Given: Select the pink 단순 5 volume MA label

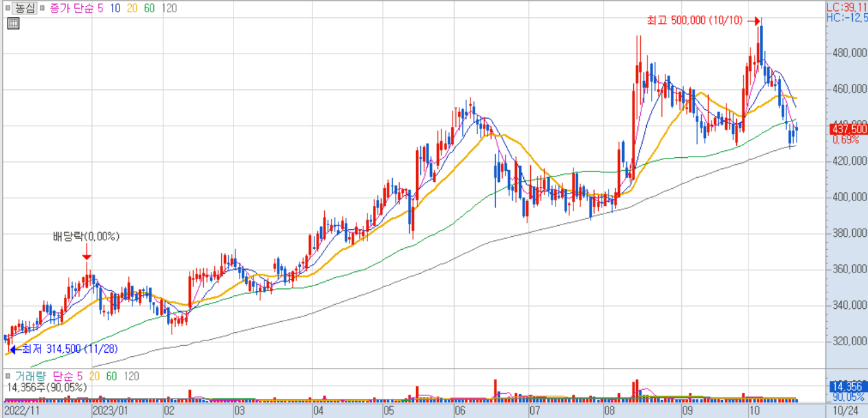Looking at the screenshot, I should (68, 375).
